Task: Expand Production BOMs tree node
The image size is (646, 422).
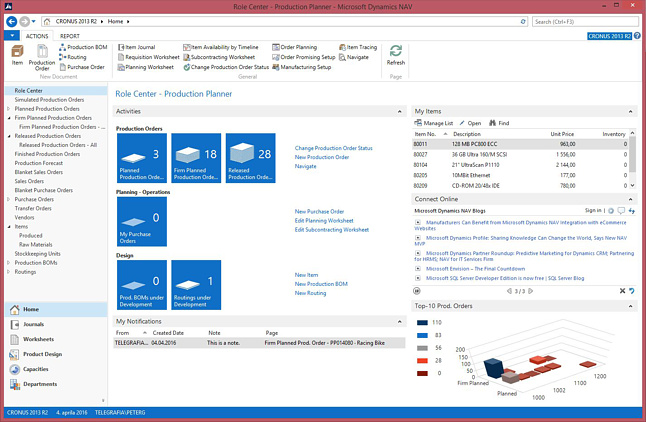Action: click(9, 263)
